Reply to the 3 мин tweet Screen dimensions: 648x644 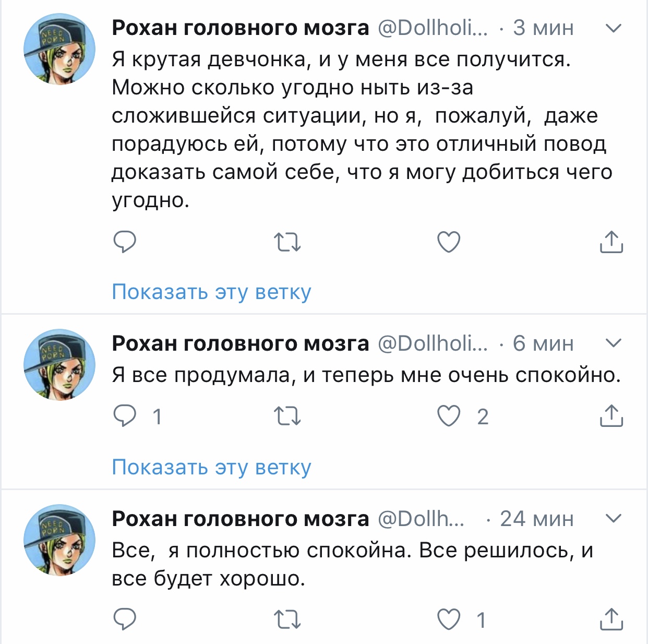click(125, 242)
